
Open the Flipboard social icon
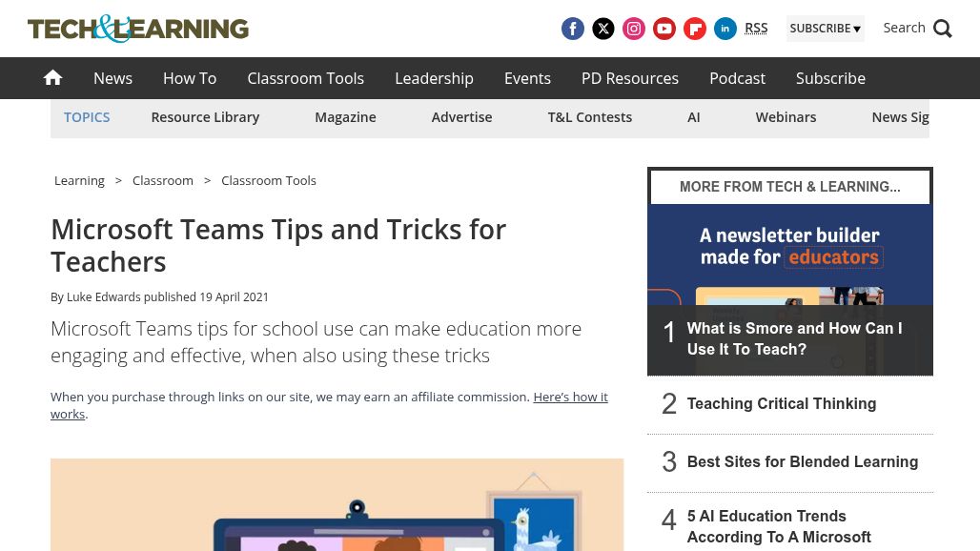click(695, 29)
